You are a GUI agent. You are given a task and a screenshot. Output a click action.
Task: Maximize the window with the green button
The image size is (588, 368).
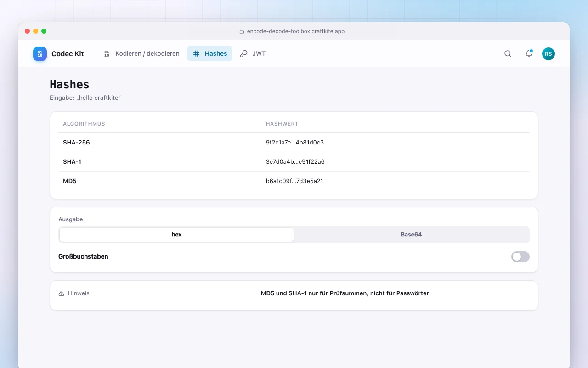coord(44,31)
